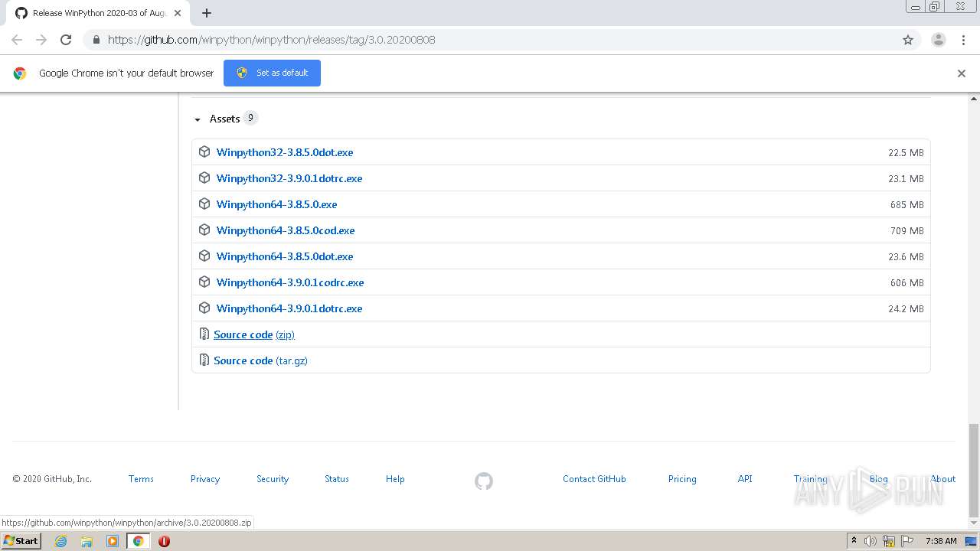
Task: Click the padlock site info icon
Action: pyautogui.click(x=96, y=40)
